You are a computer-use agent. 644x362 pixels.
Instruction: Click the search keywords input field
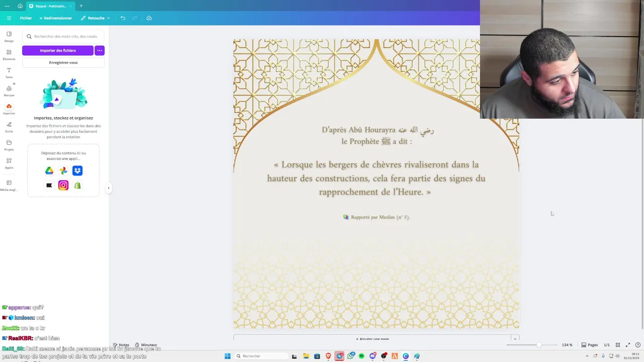(x=63, y=36)
